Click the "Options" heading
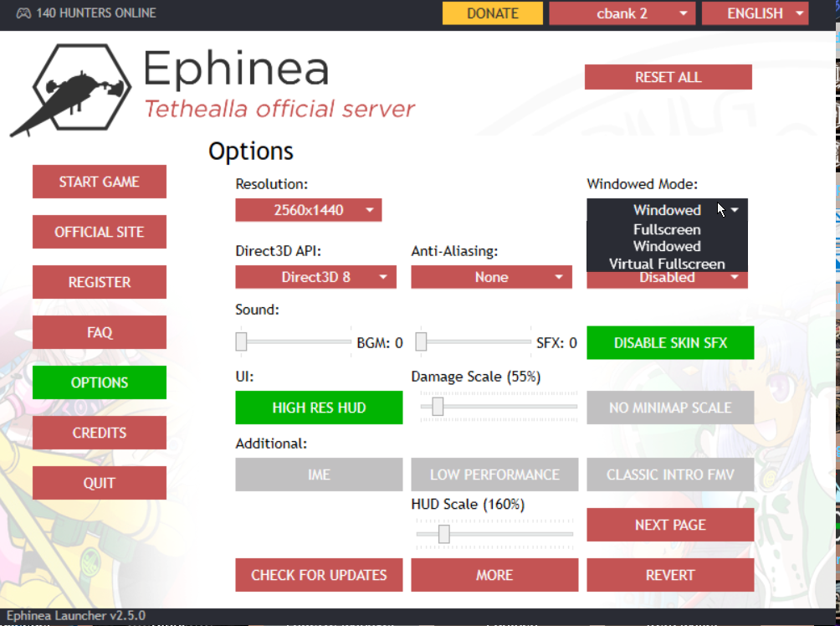The height and width of the screenshot is (626, 840). (x=251, y=151)
